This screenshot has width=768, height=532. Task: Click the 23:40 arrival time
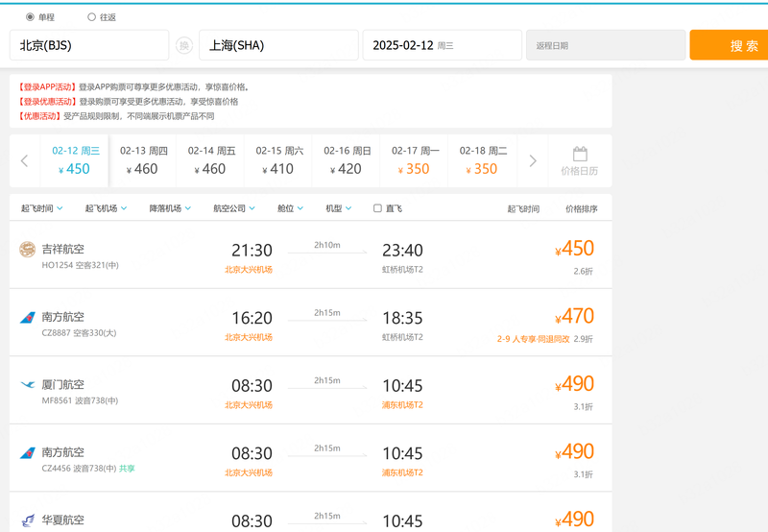point(402,251)
